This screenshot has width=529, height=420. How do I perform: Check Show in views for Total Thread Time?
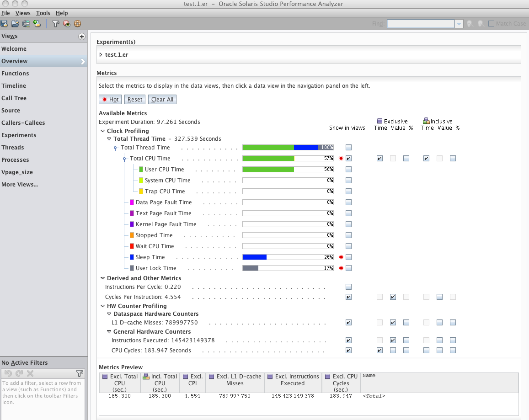348,148
